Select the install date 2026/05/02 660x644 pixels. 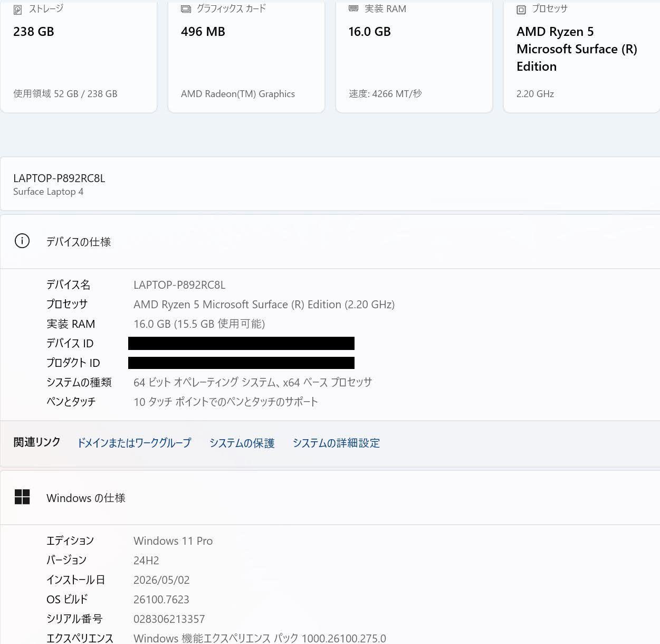161,580
